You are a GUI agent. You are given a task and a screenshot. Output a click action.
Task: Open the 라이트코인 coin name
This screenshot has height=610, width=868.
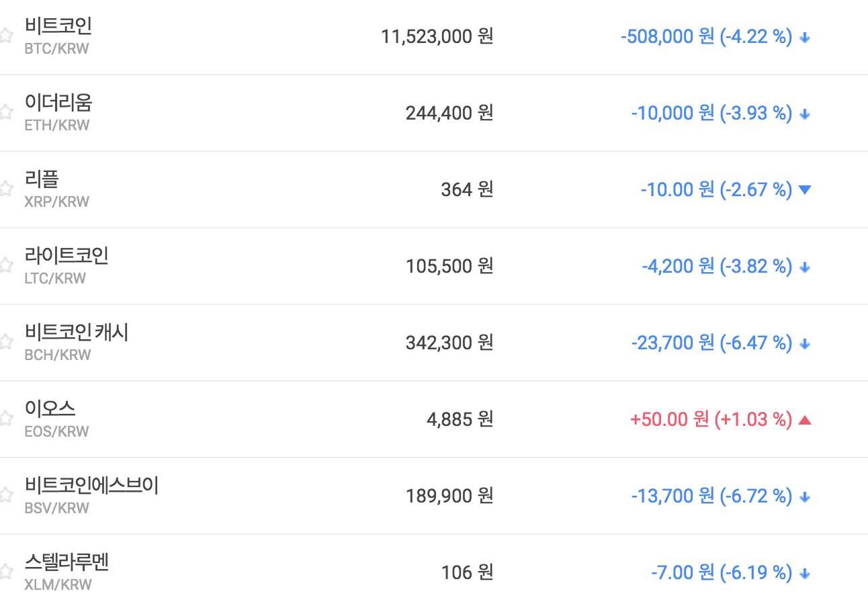67,256
